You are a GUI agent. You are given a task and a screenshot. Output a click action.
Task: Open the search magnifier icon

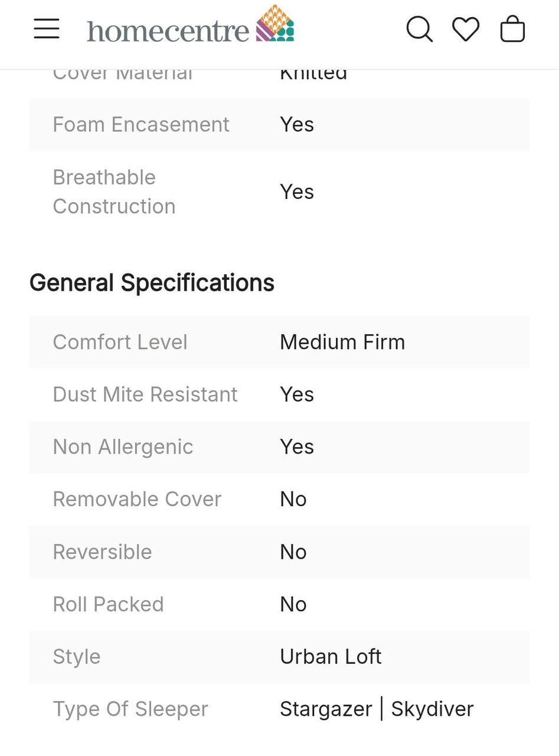[420, 29]
